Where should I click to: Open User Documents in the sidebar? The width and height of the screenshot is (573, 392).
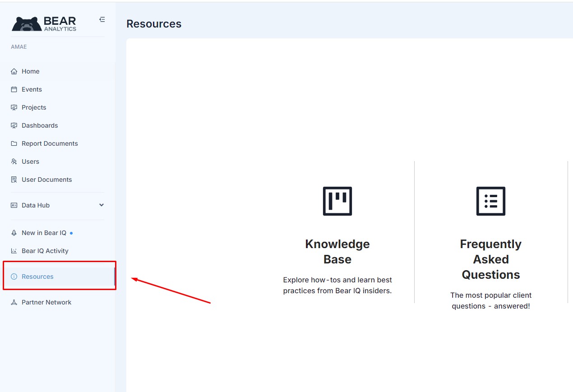(x=46, y=180)
